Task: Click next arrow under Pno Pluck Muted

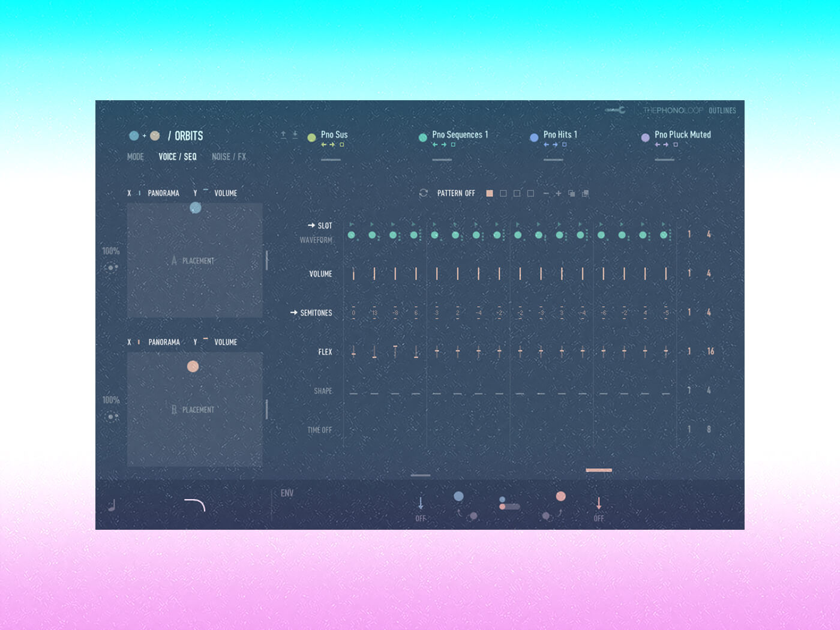Action: 666,145
